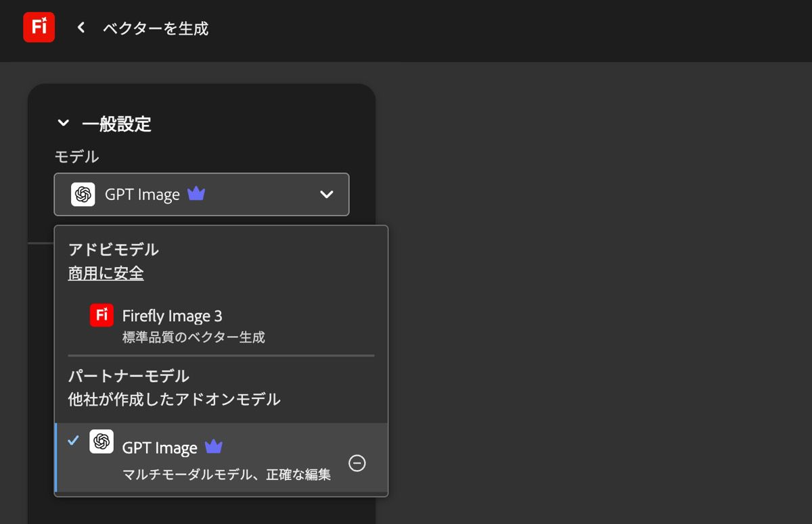812x524 pixels.
Task: Click the パートナーモデル section heading
Action: click(129, 376)
